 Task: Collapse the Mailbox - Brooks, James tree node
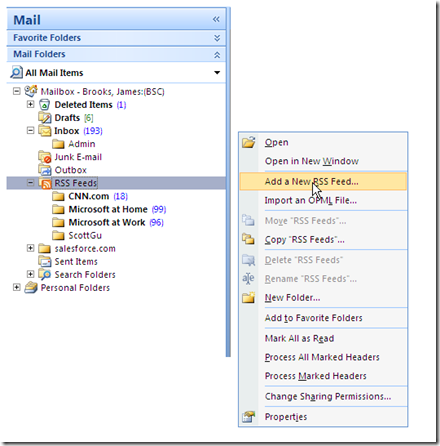coord(17,91)
